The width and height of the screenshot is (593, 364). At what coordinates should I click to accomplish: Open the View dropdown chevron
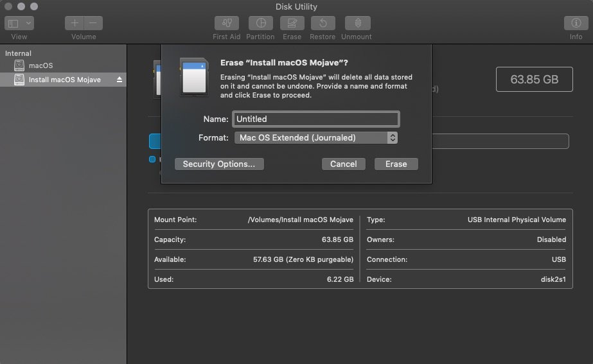[28, 23]
